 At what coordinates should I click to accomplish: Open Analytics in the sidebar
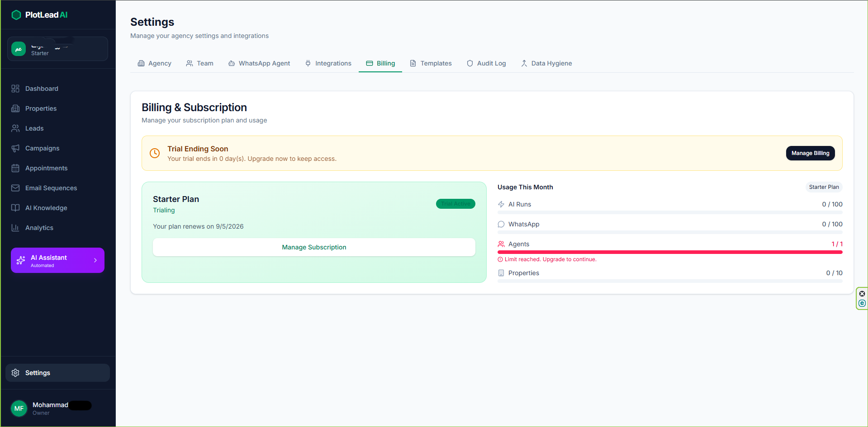point(57,228)
